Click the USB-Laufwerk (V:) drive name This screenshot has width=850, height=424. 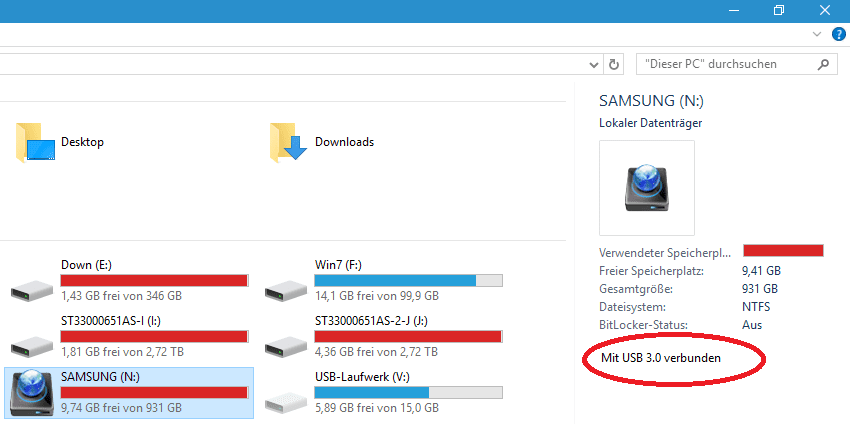pyautogui.click(x=360, y=377)
